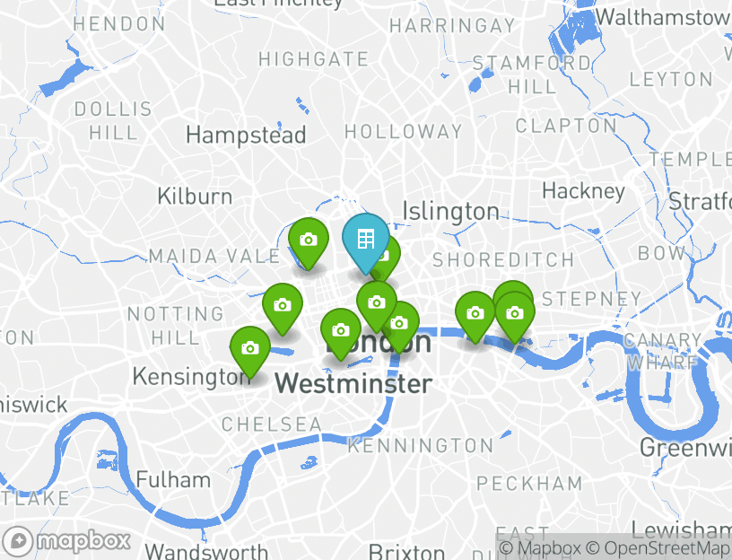This screenshot has width=732, height=560.
Task: Click the Hampstead place label
Action: (x=246, y=136)
